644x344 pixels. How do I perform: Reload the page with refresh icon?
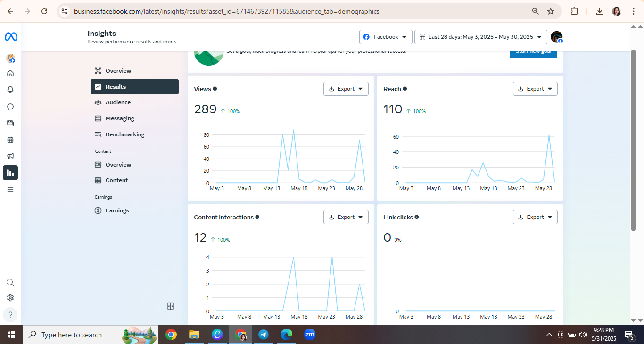pyautogui.click(x=44, y=11)
